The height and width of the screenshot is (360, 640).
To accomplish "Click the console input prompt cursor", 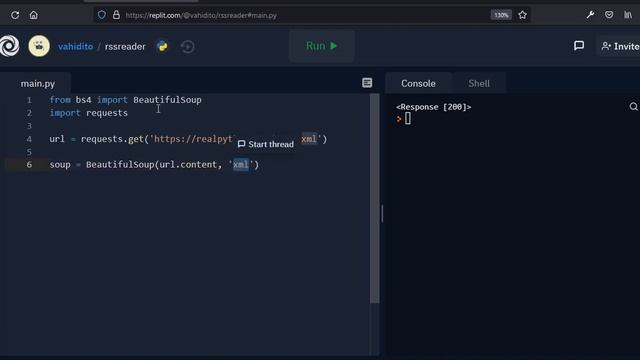I will [x=408, y=119].
